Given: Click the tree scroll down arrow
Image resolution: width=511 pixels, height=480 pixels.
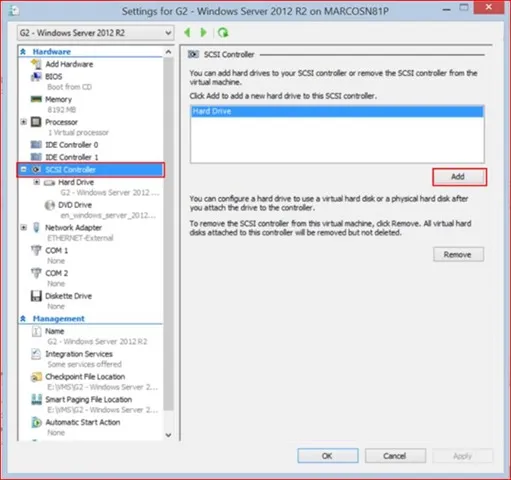Looking at the screenshot, I should pos(169,435).
